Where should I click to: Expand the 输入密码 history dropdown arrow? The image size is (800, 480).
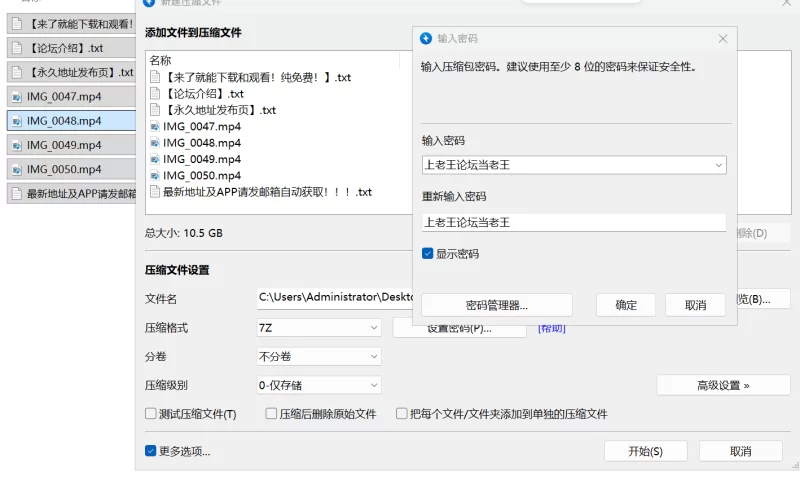tap(718, 165)
